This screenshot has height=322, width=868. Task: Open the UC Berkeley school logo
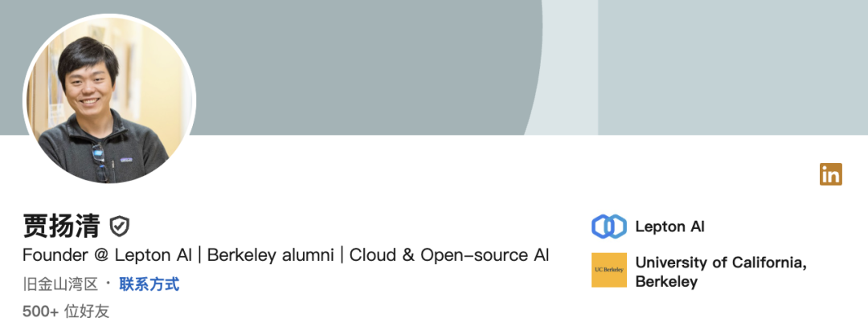tap(609, 270)
